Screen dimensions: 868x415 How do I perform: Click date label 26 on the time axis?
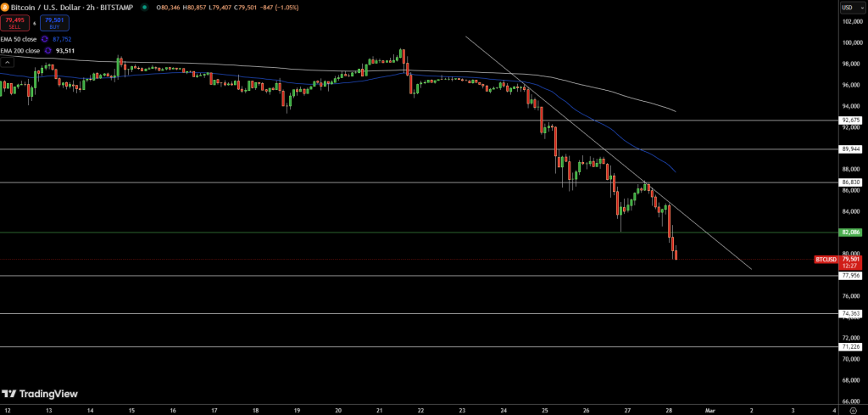pos(587,411)
